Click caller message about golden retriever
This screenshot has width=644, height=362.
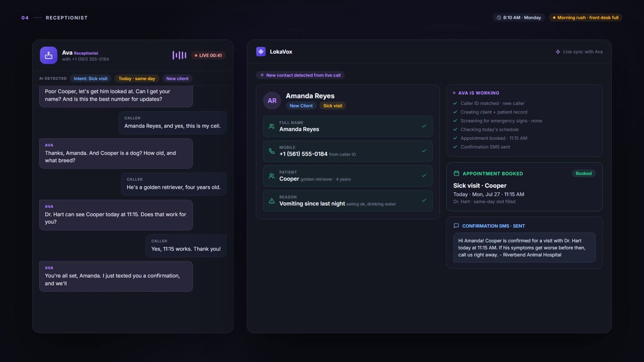pos(174,184)
